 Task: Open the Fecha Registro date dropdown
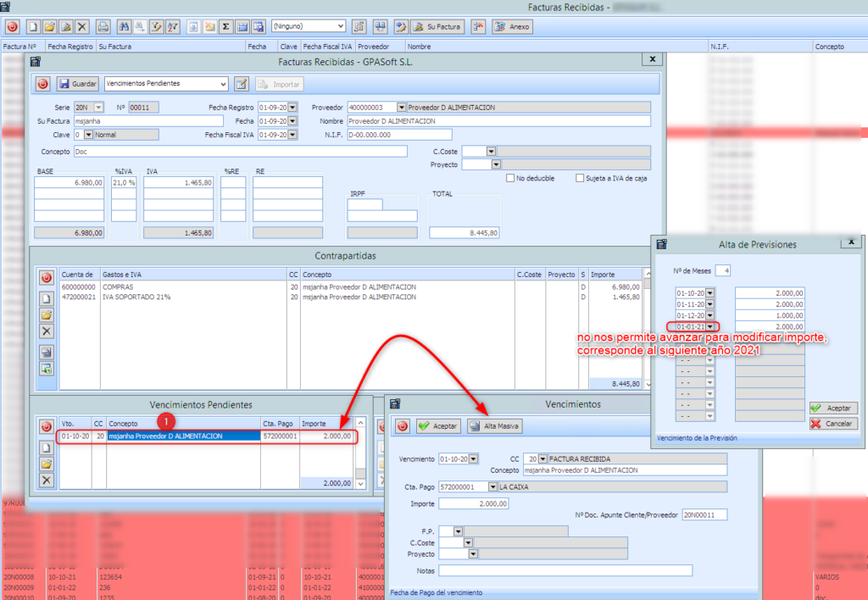[x=293, y=108]
